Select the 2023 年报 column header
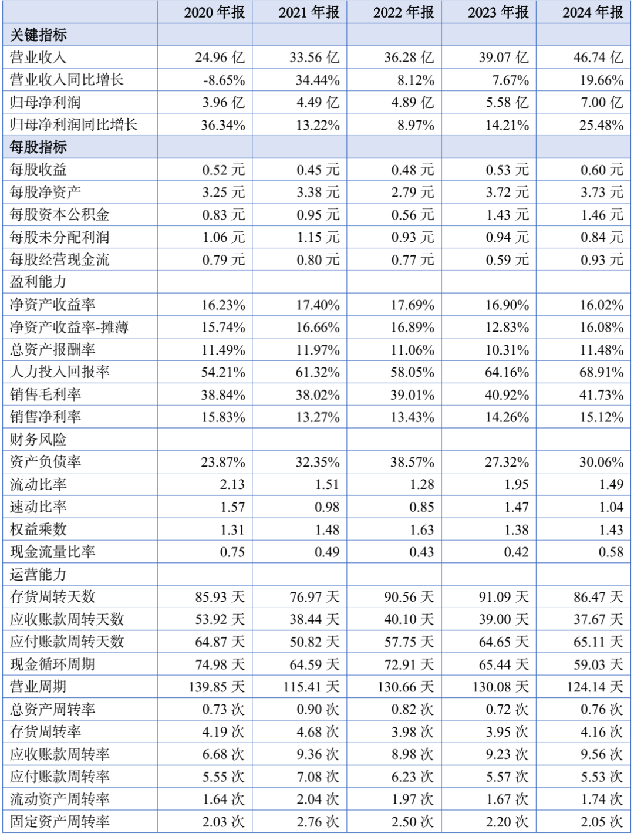634x840 pixels. tap(498, 12)
